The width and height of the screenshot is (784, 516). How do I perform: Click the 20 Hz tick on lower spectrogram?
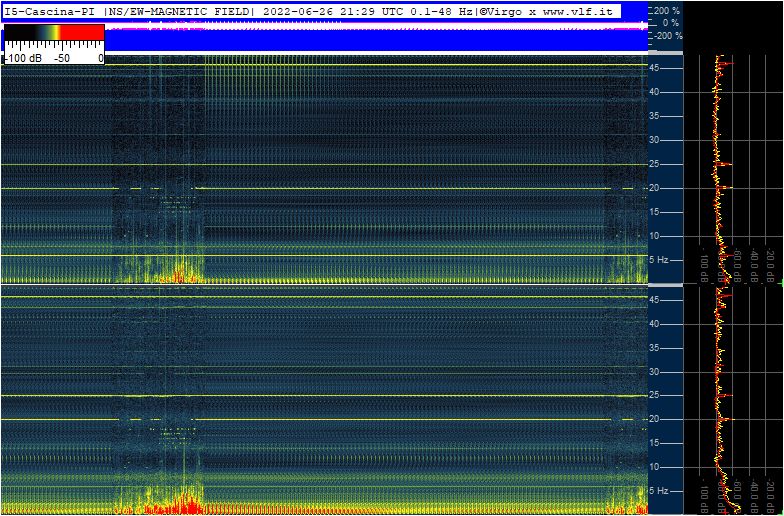point(654,419)
